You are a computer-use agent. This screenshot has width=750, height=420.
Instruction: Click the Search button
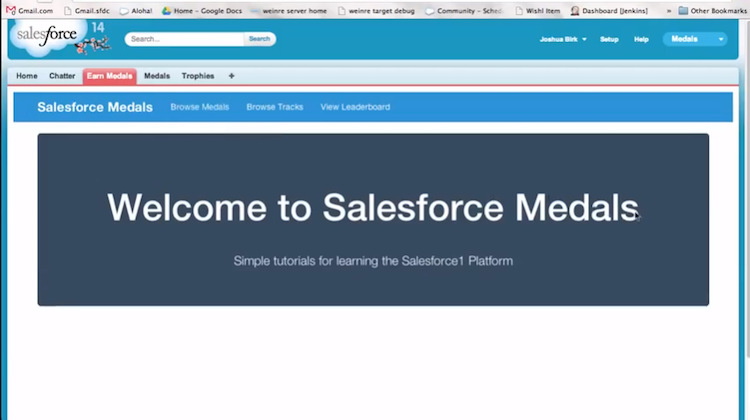[x=259, y=39]
